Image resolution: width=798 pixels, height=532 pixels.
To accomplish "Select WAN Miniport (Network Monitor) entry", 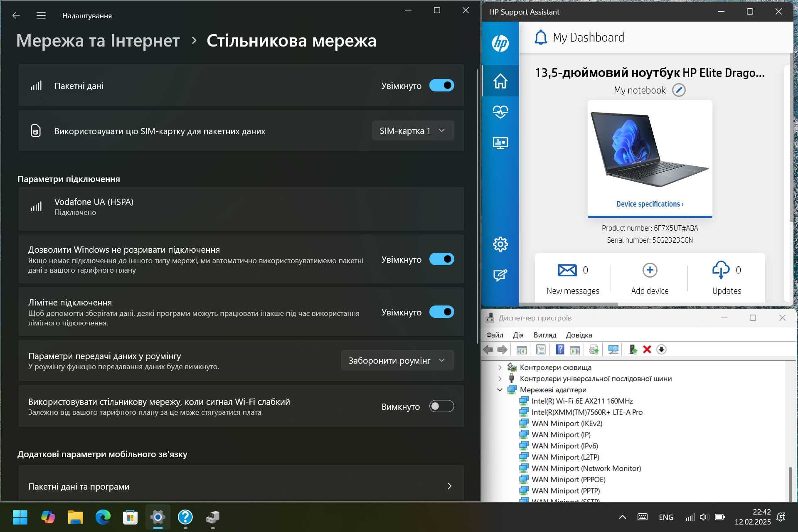I will click(586, 468).
